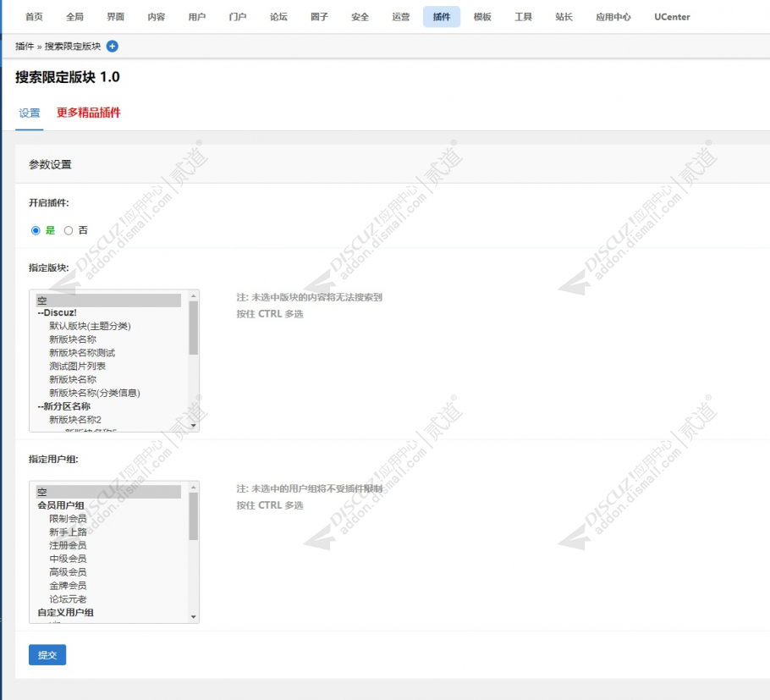Screen dimensions: 770x700
Task: Select 论坛元老 user group
Action: (108, 598)
